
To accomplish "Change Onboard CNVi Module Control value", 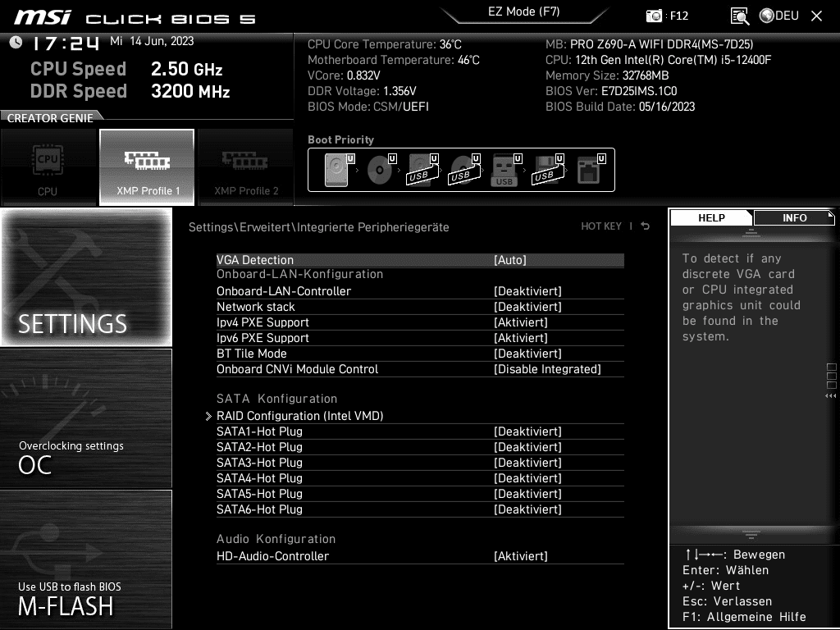I will 420,368.
